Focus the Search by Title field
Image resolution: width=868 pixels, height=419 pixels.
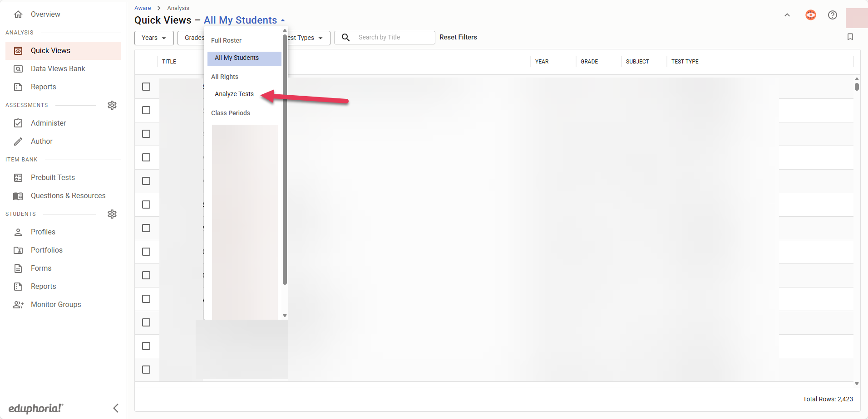click(393, 37)
